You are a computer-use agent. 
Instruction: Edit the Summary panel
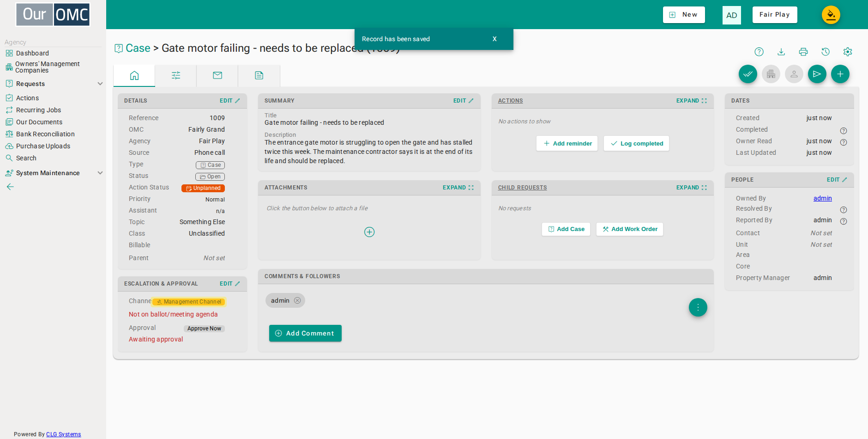[x=464, y=101]
